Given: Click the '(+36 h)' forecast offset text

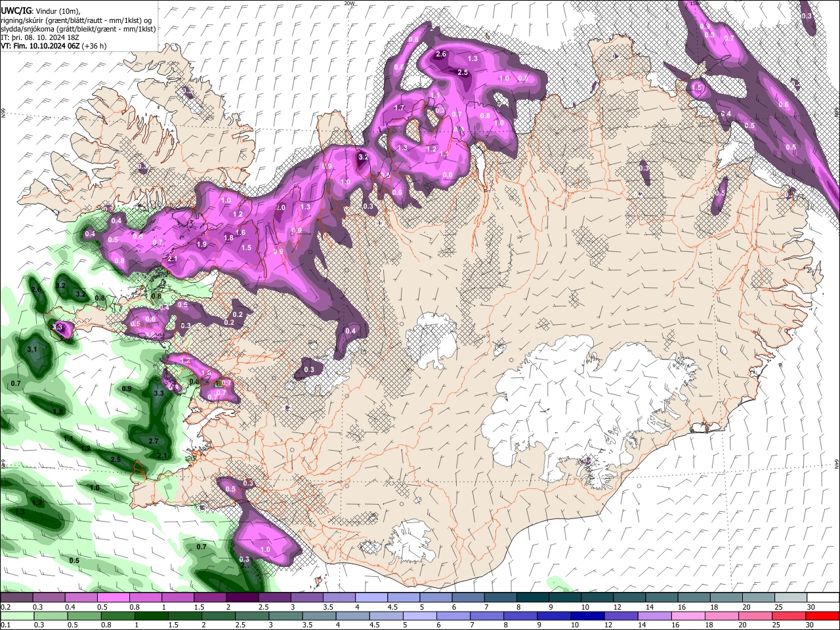Looking at the screenshot, I should 94,46.
